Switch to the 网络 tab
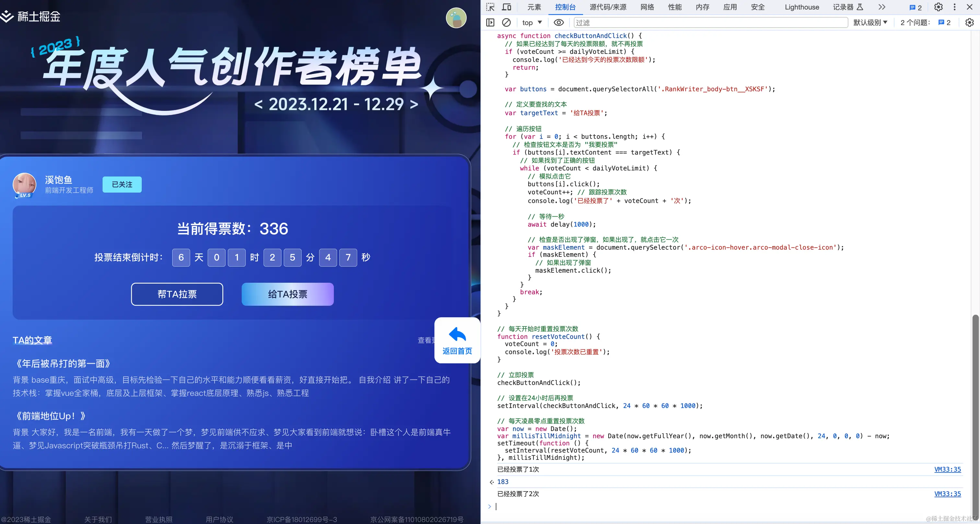 (x=647, y=7)
